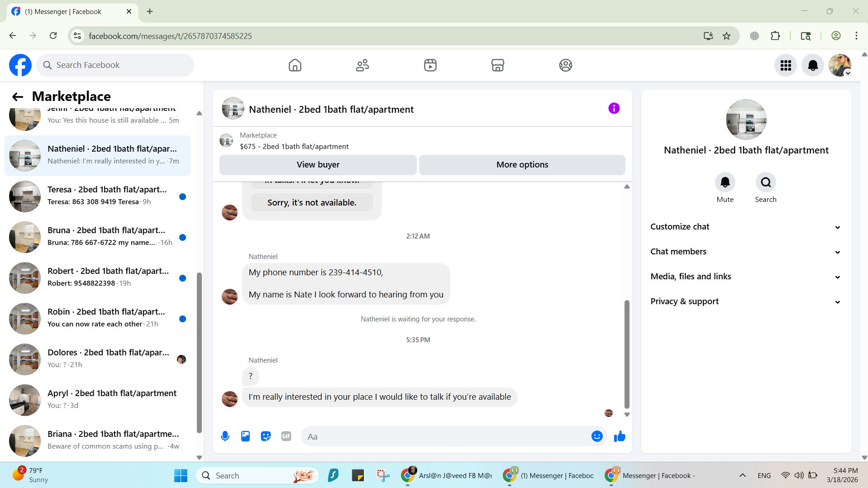This screenshot has height=488, width=868.
Task: Open Bruna conversation in list
Action: 97,237
